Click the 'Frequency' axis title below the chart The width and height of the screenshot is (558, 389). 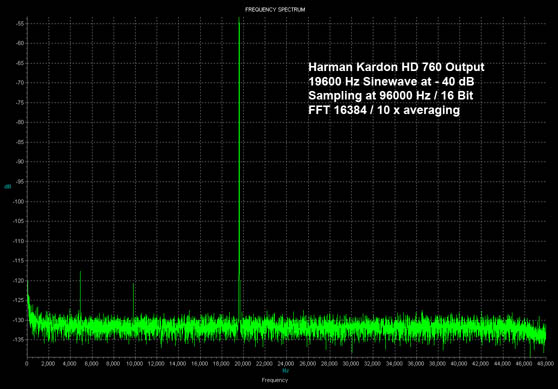274,380
